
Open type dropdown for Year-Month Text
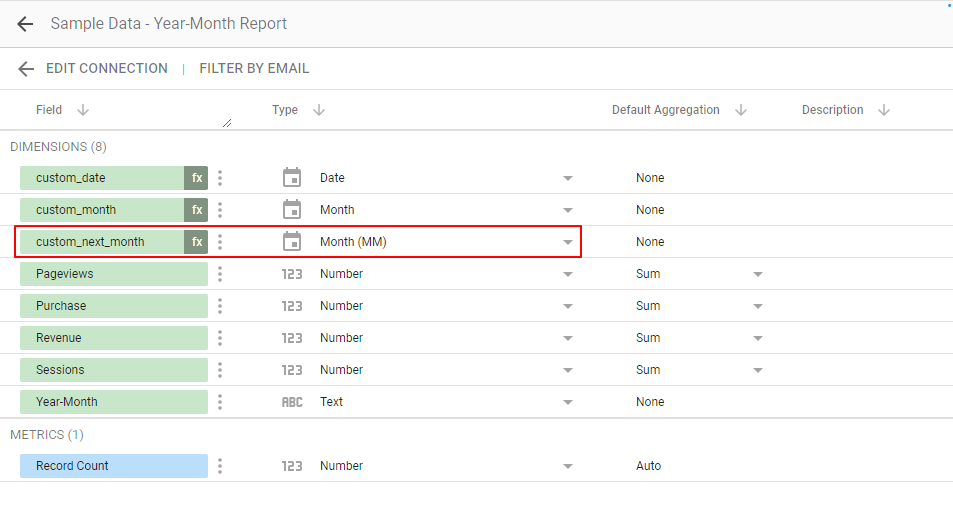point(568,402)
